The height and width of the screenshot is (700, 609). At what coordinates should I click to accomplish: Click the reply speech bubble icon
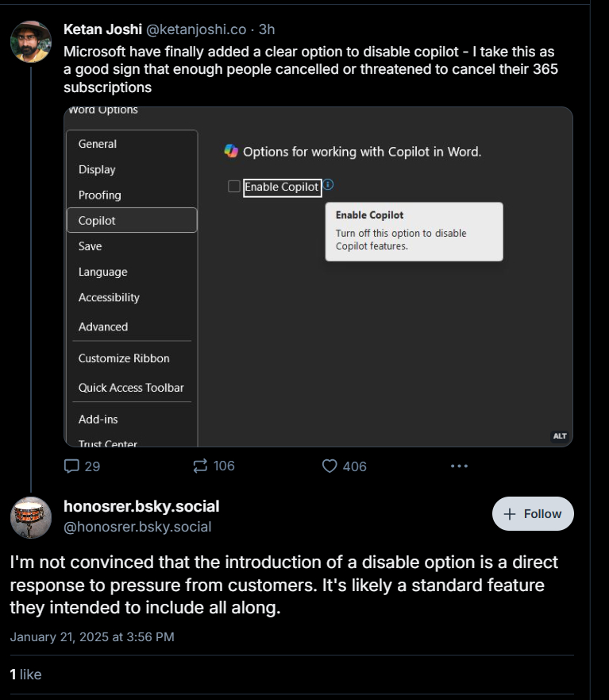coord(71,466)
